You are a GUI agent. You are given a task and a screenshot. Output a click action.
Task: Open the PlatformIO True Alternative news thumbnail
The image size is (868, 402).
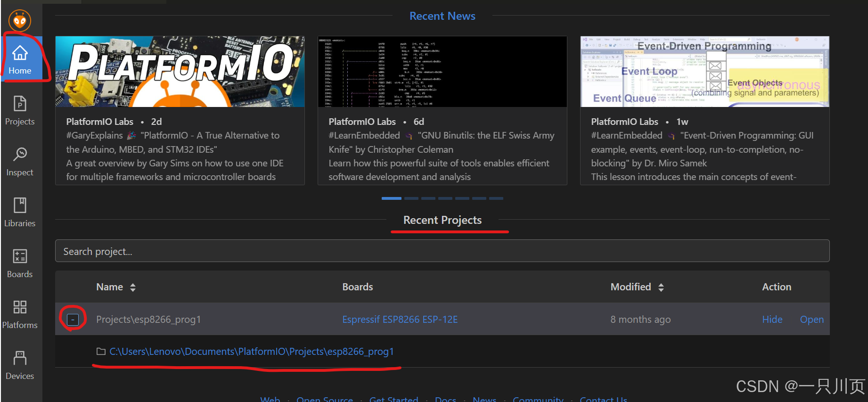pyautogui.click(x=180, y=72)
